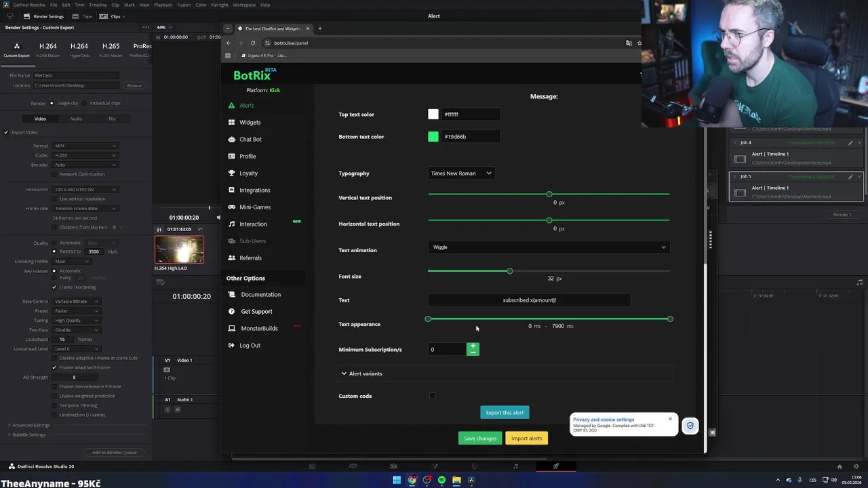Open the Typography font dropdown

point(461,174)
